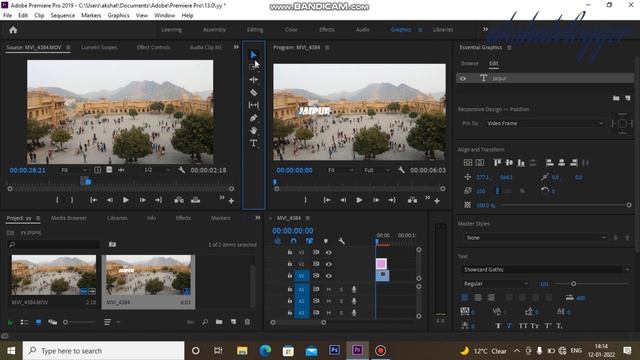Create new bin in Project panel
The height and width of the screenshot is (360, 640).
pyautogui.click(x=219, y=322)
